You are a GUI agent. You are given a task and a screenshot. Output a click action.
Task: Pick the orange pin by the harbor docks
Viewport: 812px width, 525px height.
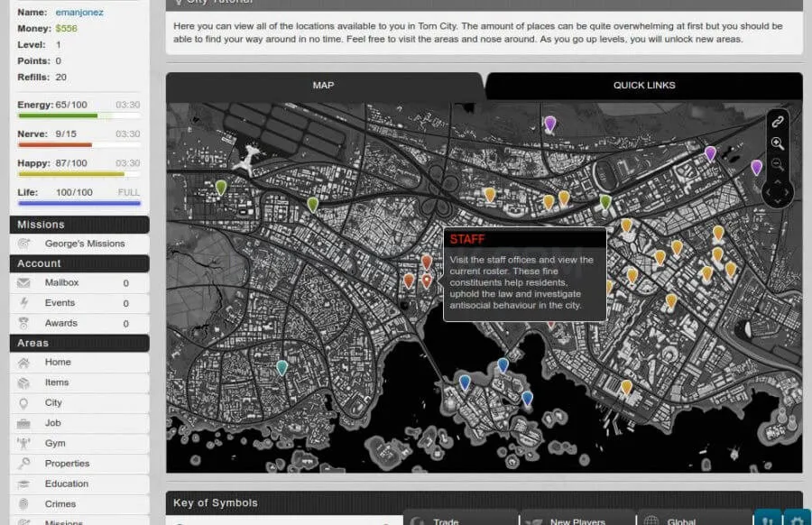click(x=627, y=387)
